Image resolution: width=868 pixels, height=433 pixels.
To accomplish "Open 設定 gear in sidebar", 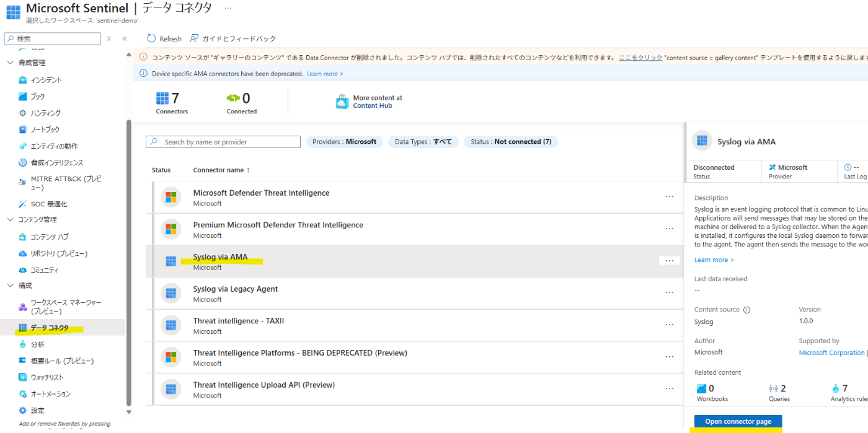I will point(23,411).
